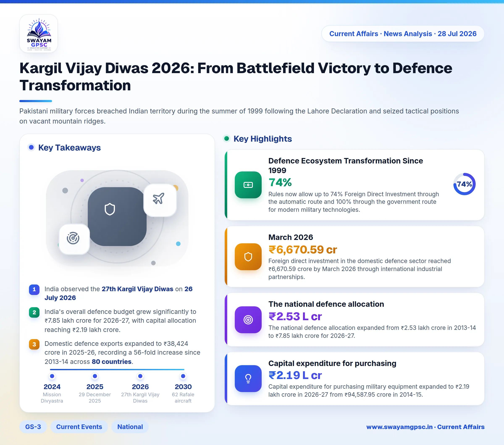Click the 'March 2026' card title
The image size is (504, 445).
[290, 237]
